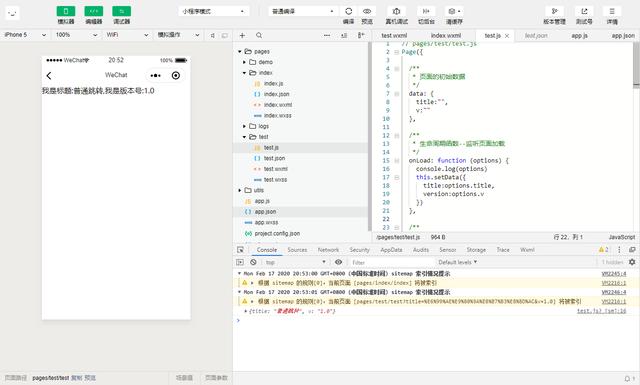Click the undock devtools icon
The height and width of the screenshot is (385, 640).
coord(632,250)
